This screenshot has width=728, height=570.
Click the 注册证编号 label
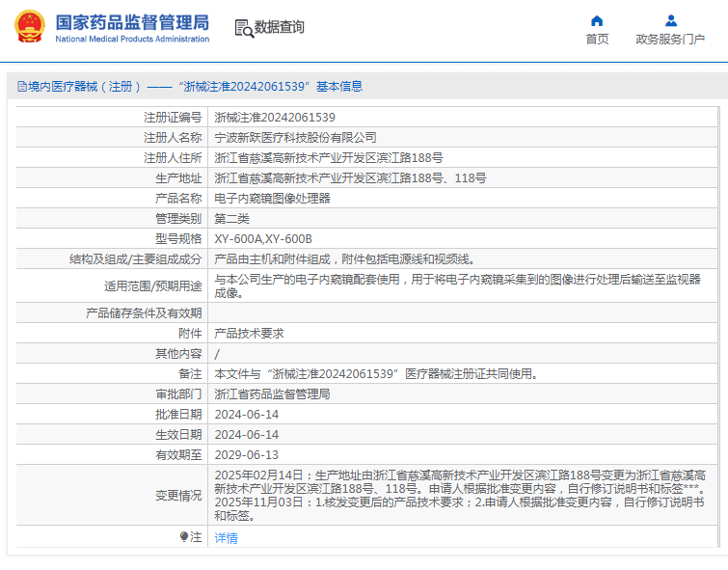click(x=173, y=118)
